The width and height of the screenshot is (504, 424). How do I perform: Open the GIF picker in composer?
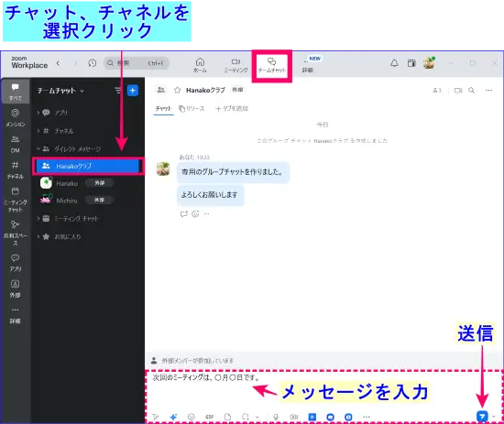pyautogui.click(x=210, y=417)
